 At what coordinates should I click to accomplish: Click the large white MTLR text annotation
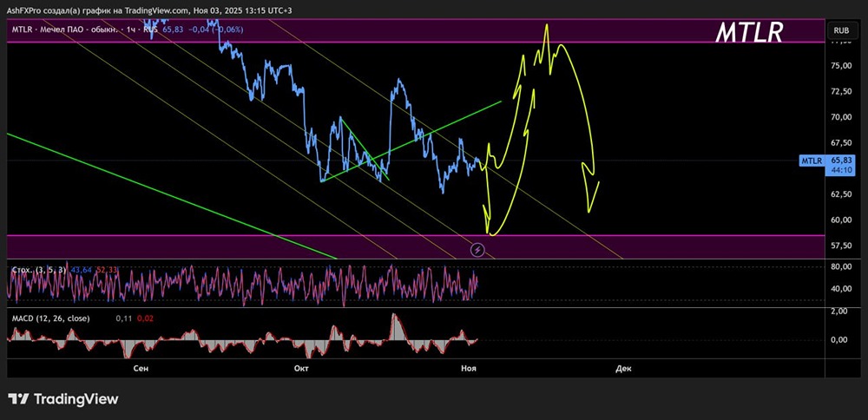coord(749,33)
